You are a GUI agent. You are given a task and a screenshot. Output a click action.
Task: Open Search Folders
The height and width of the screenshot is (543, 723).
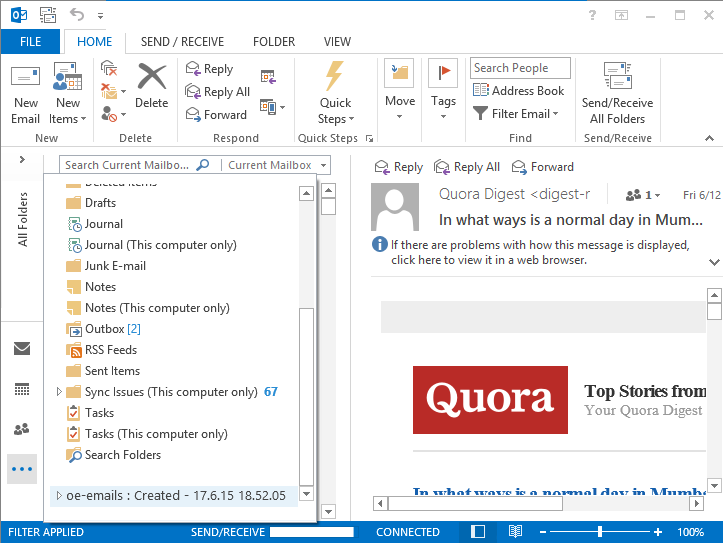coord(123,455)
